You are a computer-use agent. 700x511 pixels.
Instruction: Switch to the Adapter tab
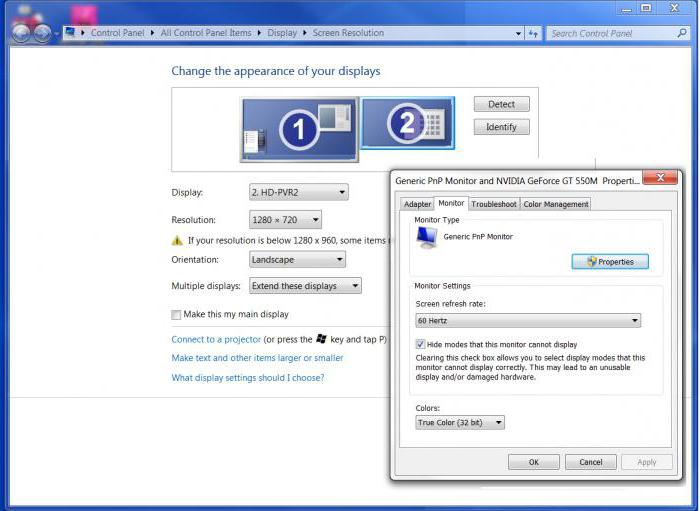(x=417, y=204)
